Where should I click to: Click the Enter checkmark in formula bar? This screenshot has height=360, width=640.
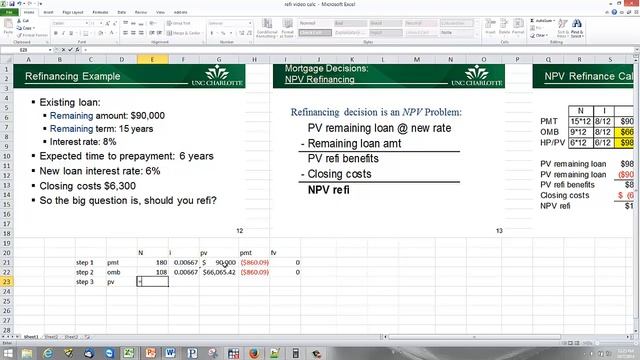[70, 50]
